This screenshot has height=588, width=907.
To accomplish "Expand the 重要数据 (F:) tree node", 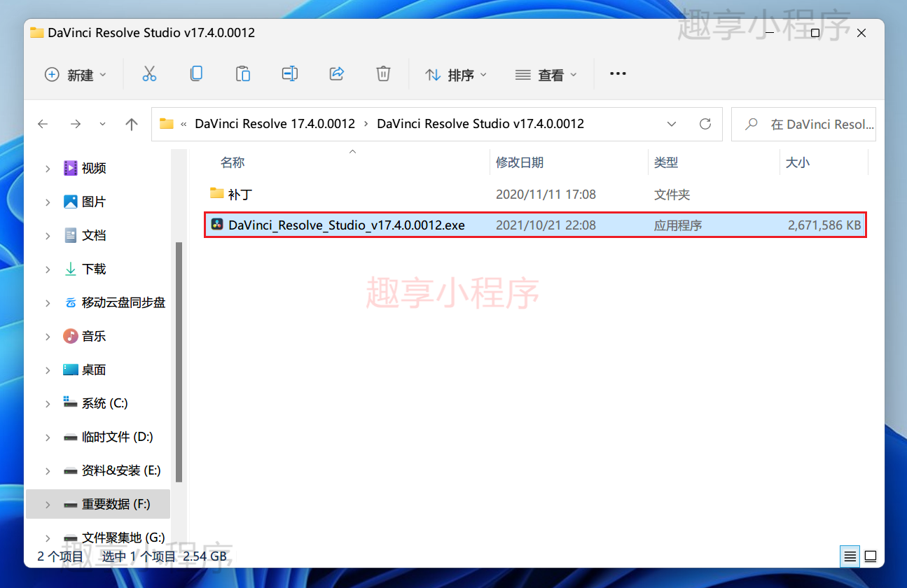I will pos(48,504).
